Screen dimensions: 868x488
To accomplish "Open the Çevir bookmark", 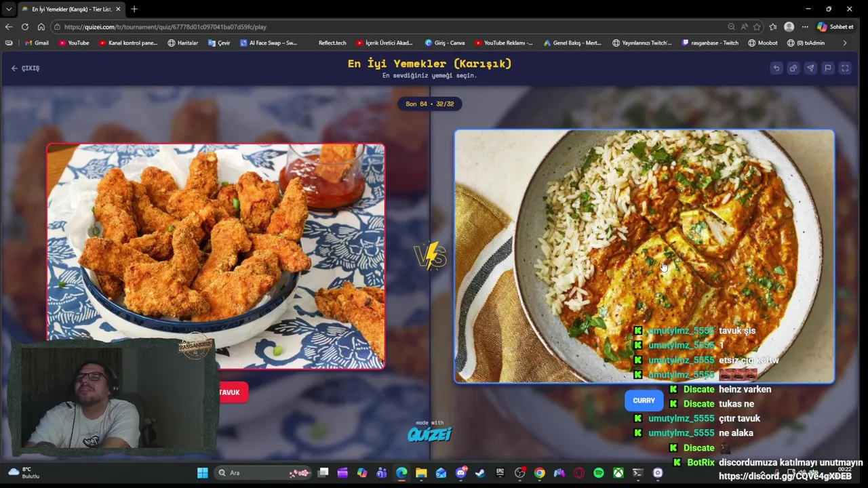I will [219, 43].
